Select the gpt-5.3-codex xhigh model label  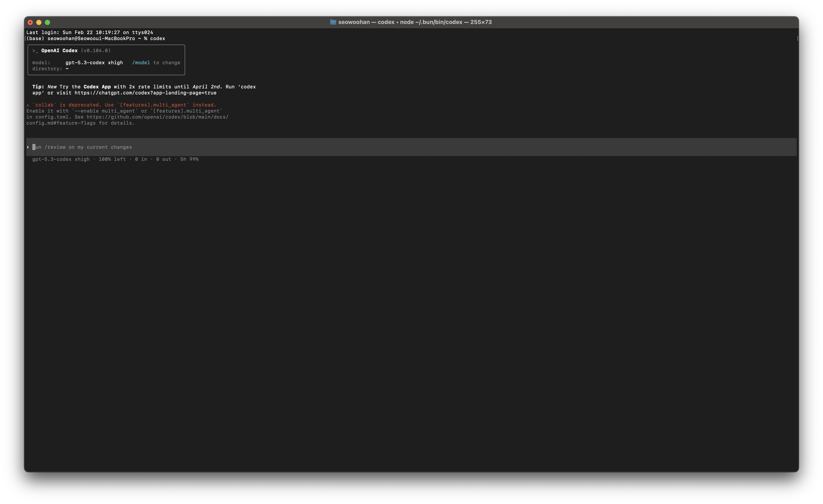pyautogui.click(x=94, y=63)
